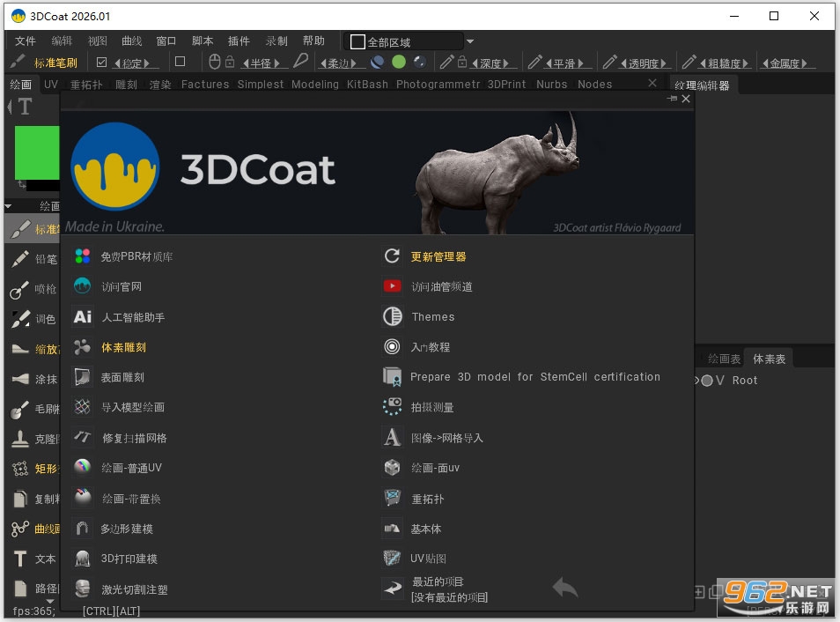840x622 pixels.
Task: Collapse the paint (绘画) tools section arrow
Action: pos(8,206)
